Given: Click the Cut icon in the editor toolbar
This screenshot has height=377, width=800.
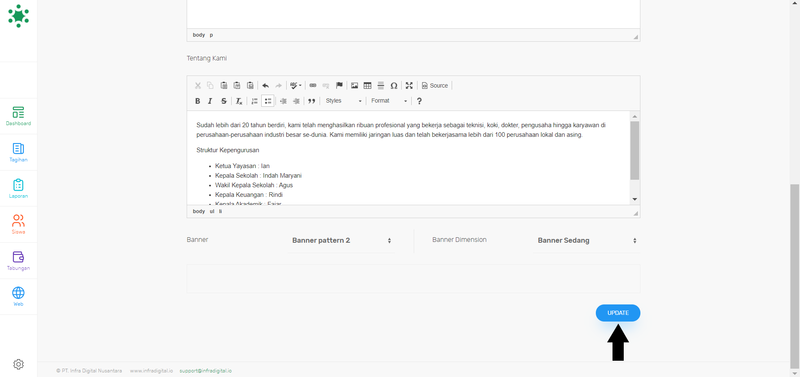Looking at the screenshot, I should 197,86.
